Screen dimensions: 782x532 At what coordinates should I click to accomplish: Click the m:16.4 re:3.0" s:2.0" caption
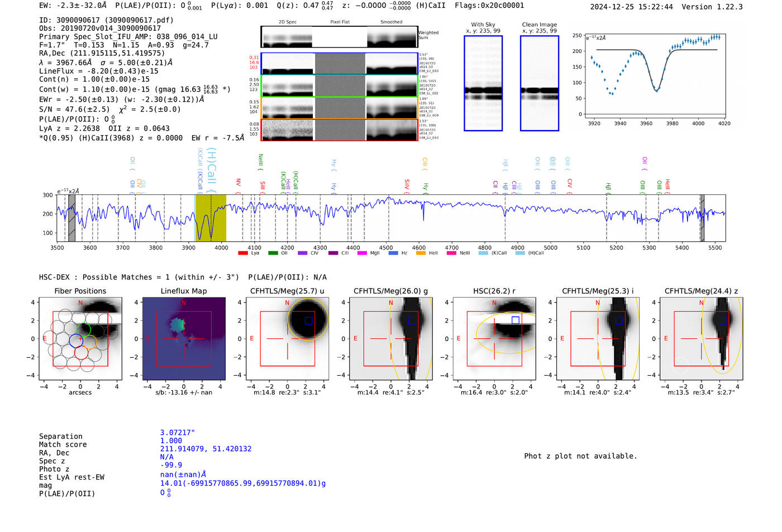494,392
